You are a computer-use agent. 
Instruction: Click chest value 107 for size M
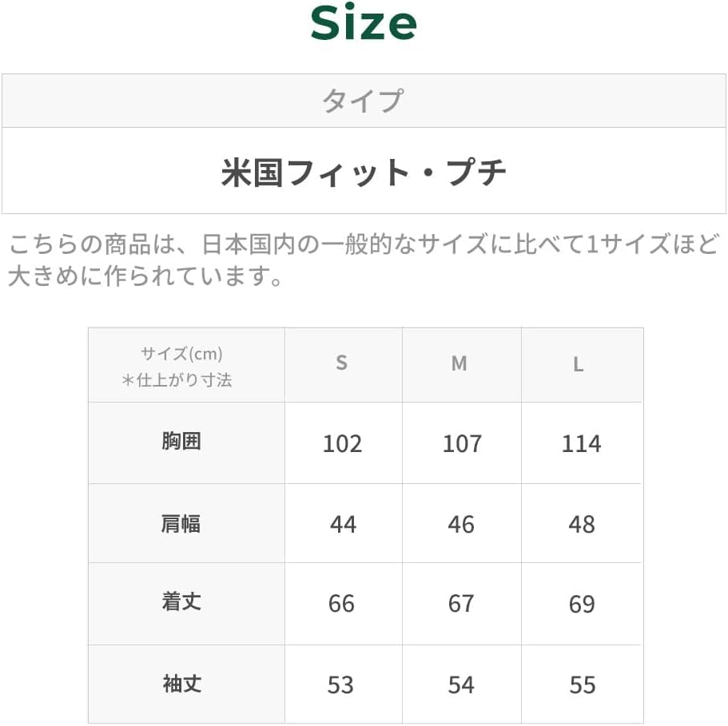tap(462, 444)
